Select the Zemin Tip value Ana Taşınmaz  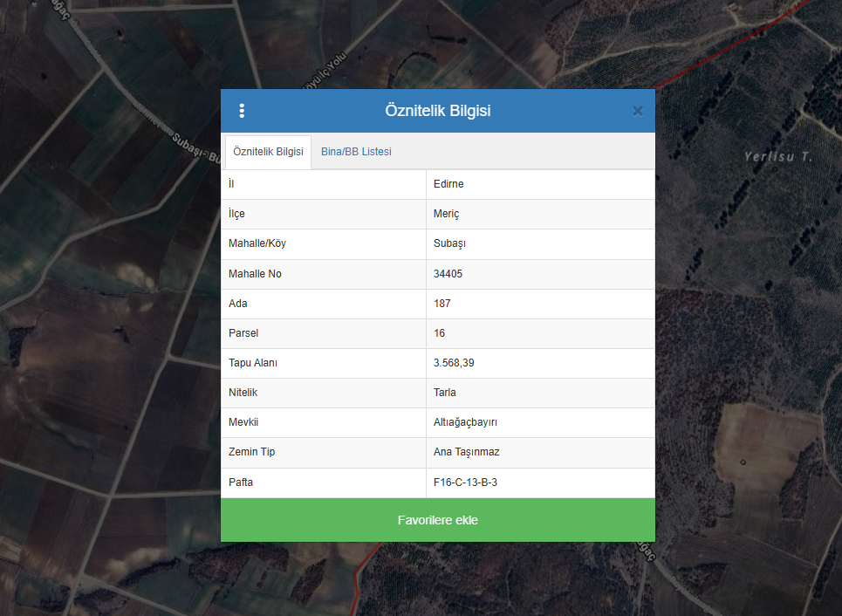[466, 452]
